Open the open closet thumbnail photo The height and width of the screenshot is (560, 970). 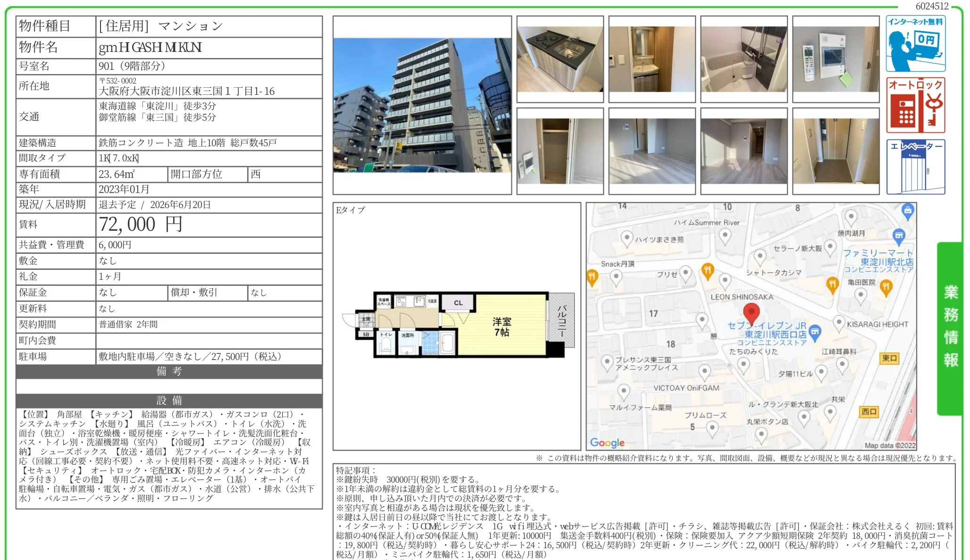coord(560,151)
